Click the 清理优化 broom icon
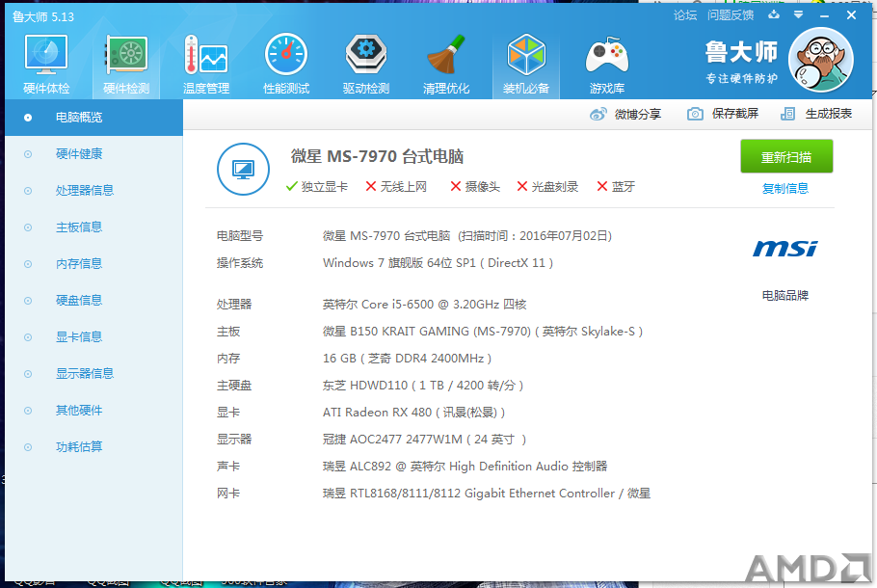 [x=446, y=65]
